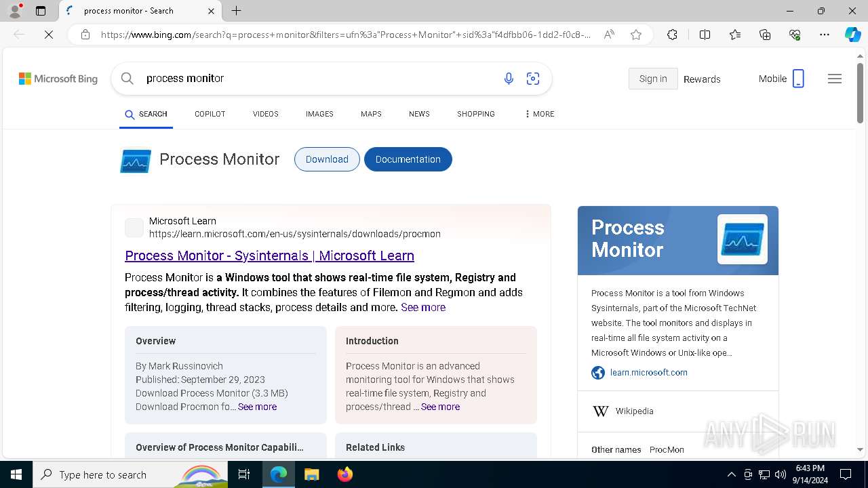Open the Copilot sidebar icon
Image resolution: width=868 pixels, height=488 pixels.
coord(852,35)
